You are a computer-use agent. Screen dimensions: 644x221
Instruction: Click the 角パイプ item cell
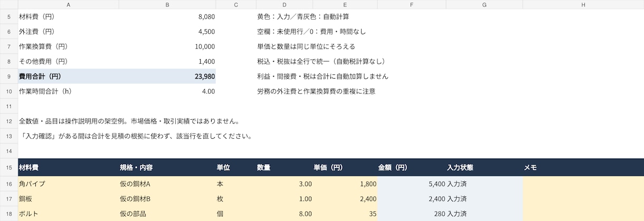coord(69,184)
